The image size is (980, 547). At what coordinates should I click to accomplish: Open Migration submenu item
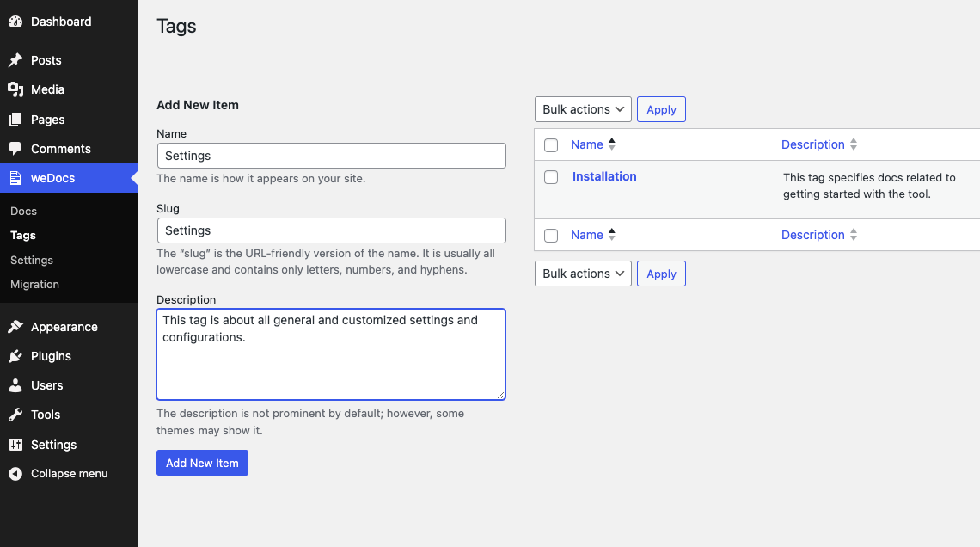[35, 285]
